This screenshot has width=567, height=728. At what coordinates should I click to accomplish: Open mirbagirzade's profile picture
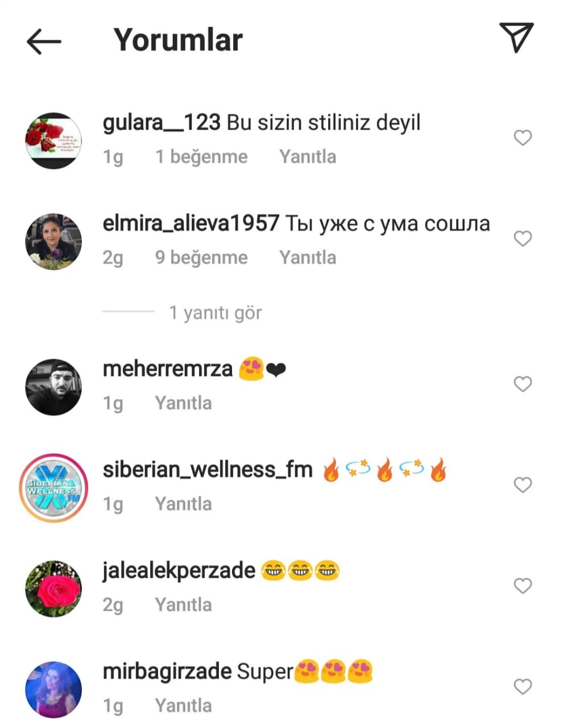point(53,689)
